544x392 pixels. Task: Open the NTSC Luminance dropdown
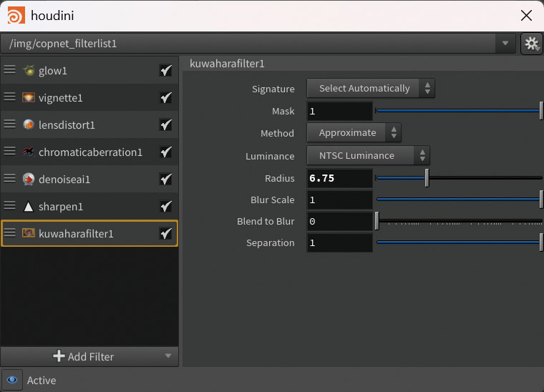[x=368, y=156]
